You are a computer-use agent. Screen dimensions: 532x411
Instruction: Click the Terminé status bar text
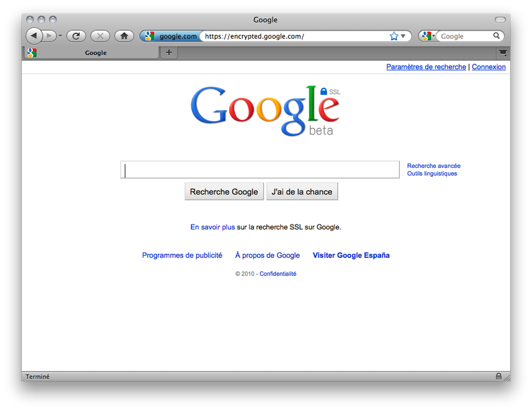coord(38,377)
